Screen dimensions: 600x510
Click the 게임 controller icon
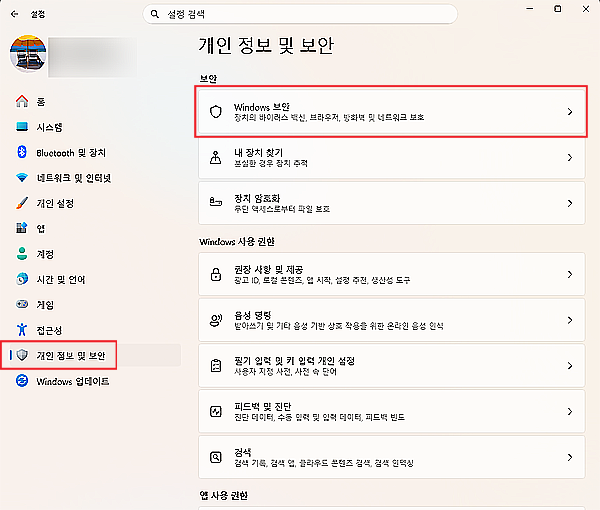pos(22,304)
